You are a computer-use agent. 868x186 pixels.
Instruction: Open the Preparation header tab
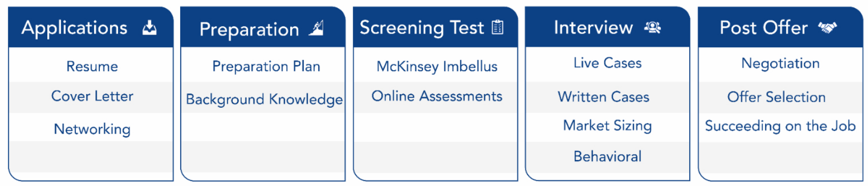[263, 27]
